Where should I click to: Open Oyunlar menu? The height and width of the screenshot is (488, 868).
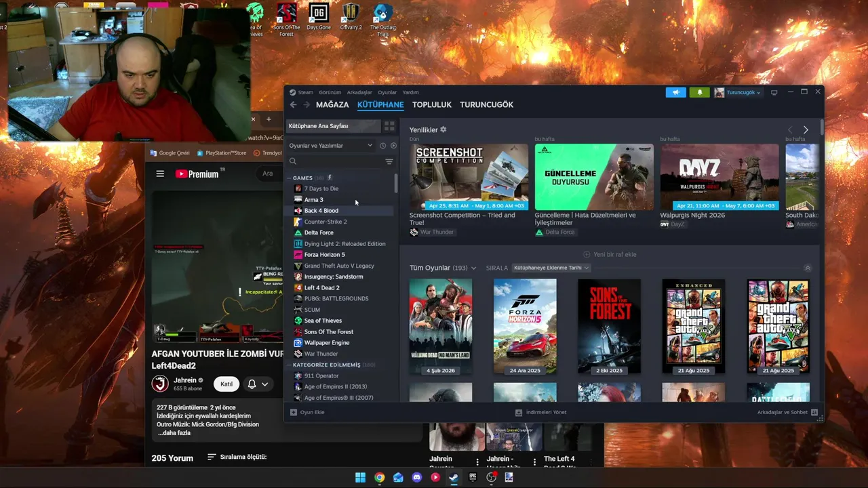click(387, 92)
